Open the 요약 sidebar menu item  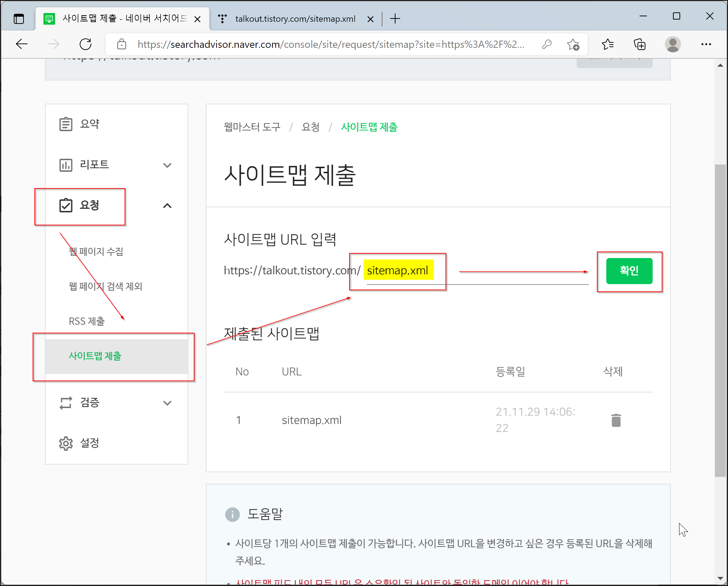(89, 124)
